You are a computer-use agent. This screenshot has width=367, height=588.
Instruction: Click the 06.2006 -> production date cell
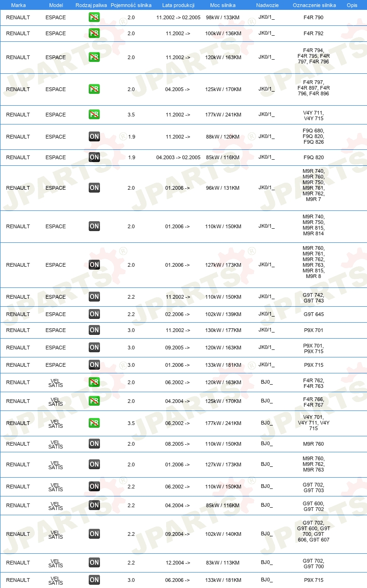pyautogui.click(x=178, y=580)
